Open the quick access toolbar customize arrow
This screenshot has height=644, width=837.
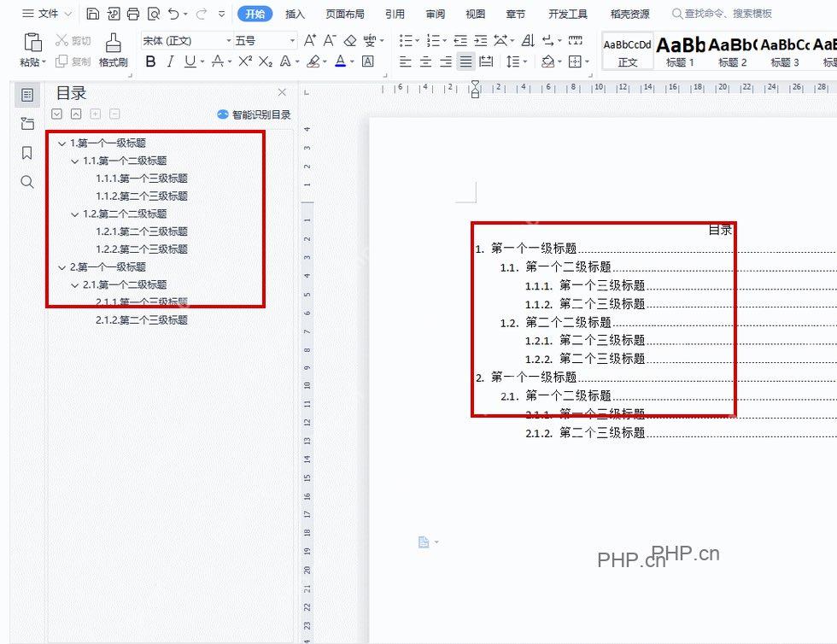click(x=221, y=15)
